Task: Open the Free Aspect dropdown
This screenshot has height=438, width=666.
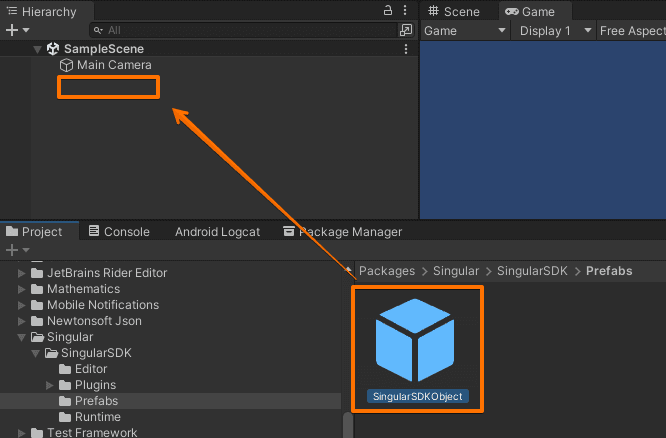Action: [632, 31]
